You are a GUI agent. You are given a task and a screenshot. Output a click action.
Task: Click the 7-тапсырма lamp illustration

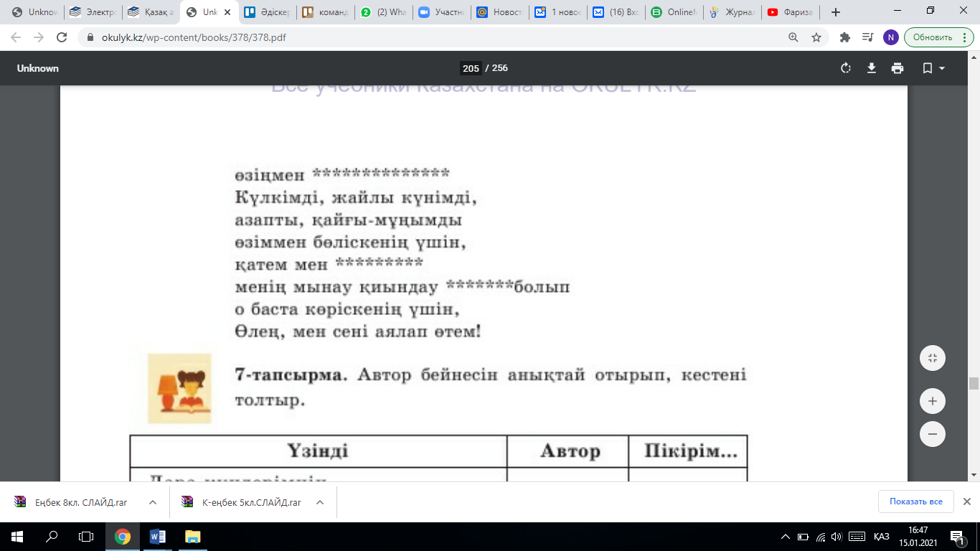(x=179, y=388)
